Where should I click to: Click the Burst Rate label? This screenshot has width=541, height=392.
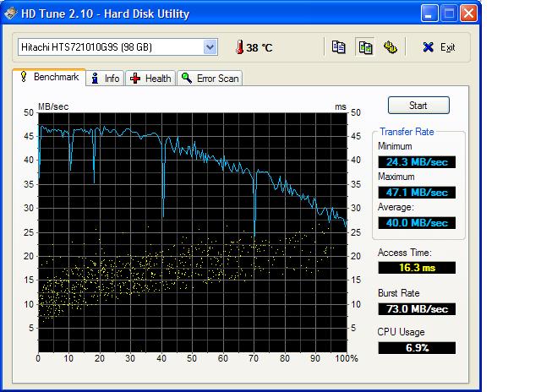point(398,293)
